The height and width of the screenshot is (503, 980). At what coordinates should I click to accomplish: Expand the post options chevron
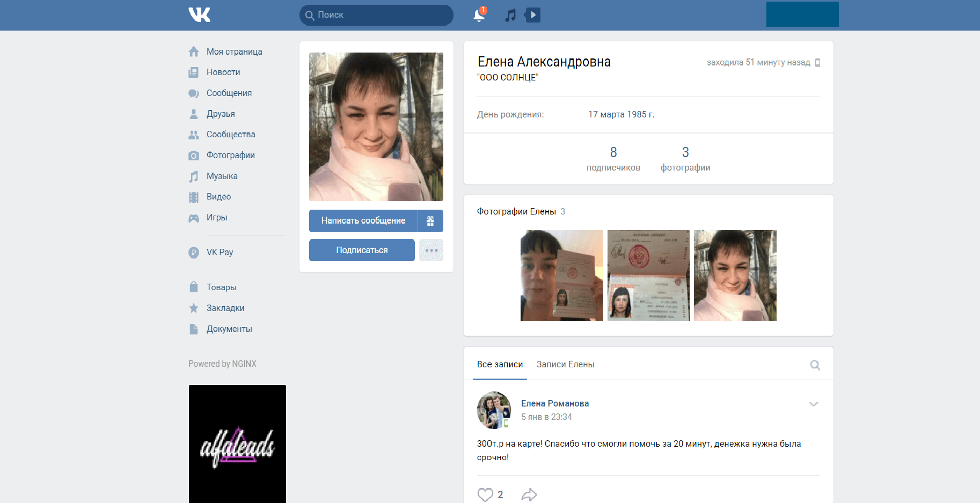[814, 404]
